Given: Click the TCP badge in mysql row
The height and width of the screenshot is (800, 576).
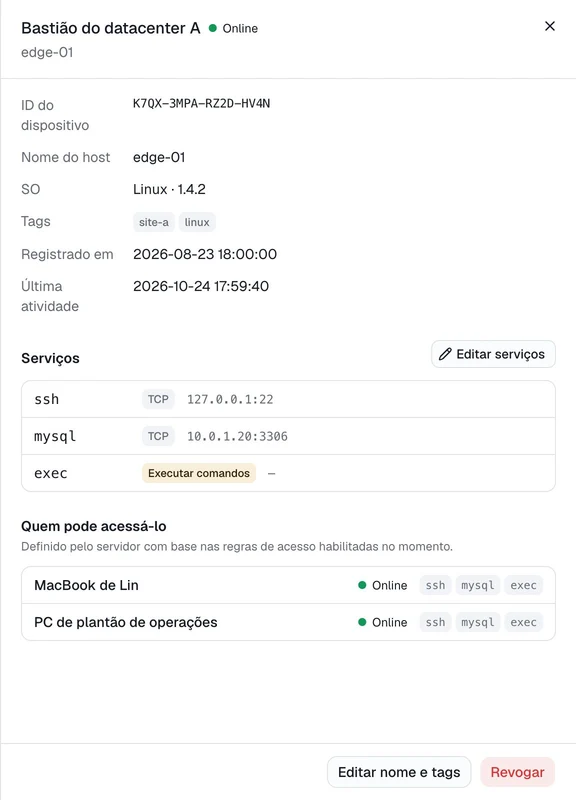Looking at the screenshot, I should click(158, 436).
